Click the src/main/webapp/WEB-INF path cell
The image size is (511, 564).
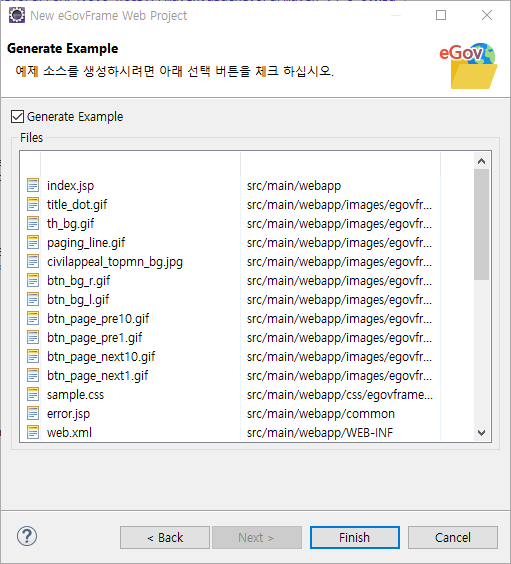320,433
